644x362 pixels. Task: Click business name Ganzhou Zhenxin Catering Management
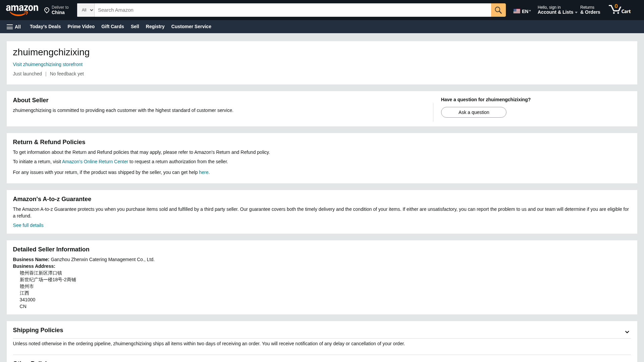tap(103, 259)
